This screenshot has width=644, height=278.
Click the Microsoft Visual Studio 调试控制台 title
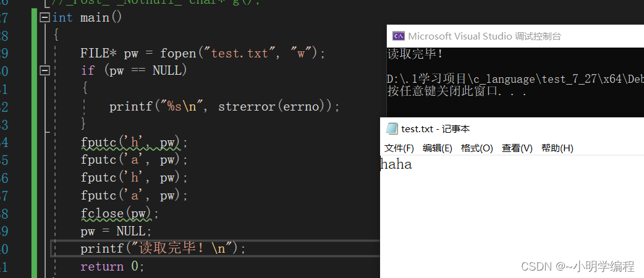[484, 36]
